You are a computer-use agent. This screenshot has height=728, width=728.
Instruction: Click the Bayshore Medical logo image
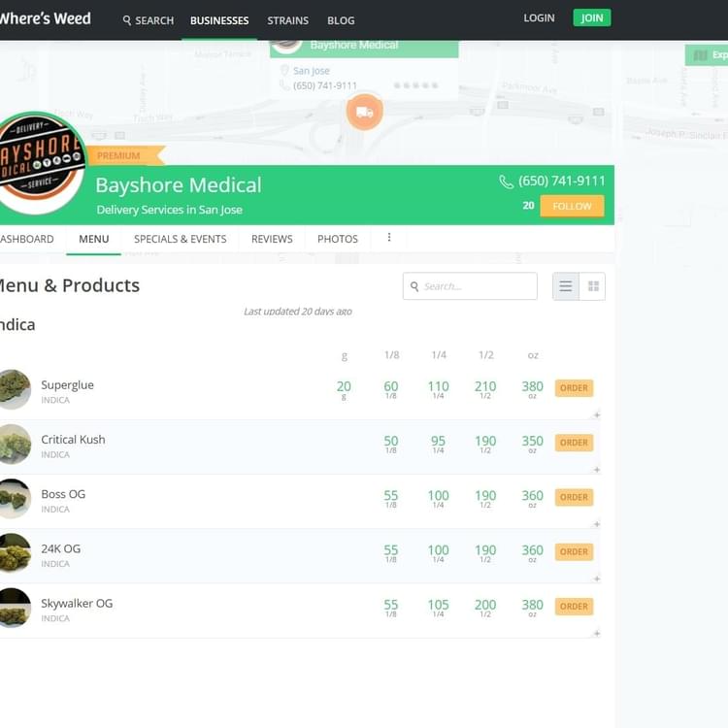click(39, 163)
